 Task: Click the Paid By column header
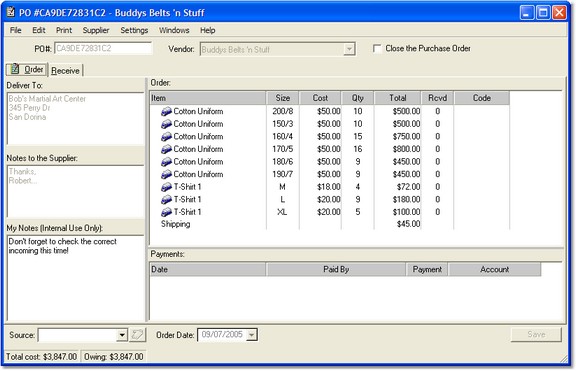pos(336,269)
